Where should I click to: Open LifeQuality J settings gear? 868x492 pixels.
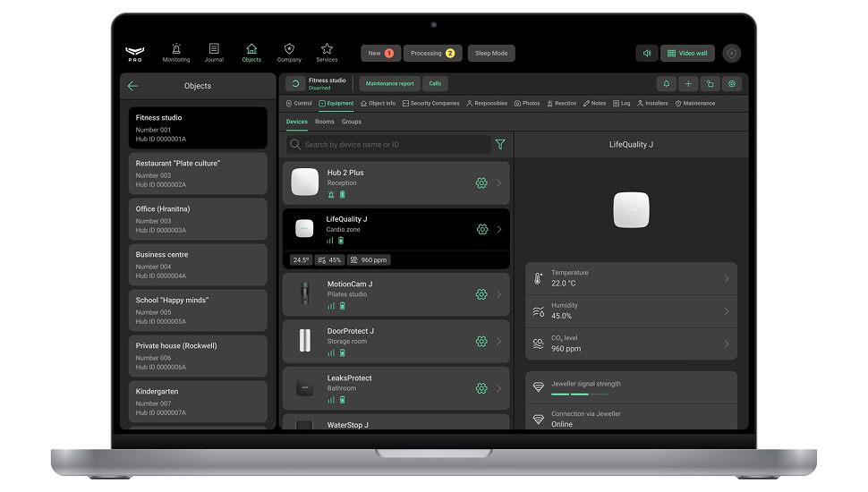(x=482, y=229)
